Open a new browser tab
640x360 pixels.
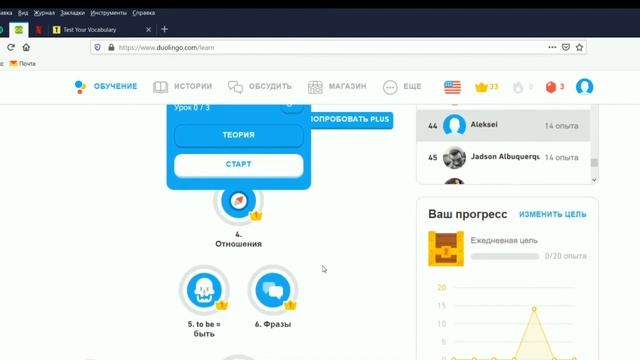pyautogui.click(x=164, y=29)
